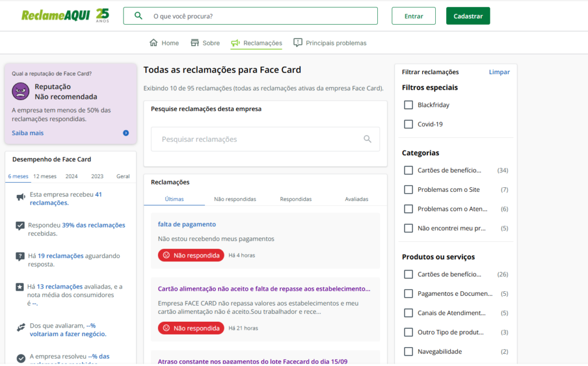The width and height of the screenshot is (588, 366).
Task: Open the Avaliadas tab
Action: [357, 199]
